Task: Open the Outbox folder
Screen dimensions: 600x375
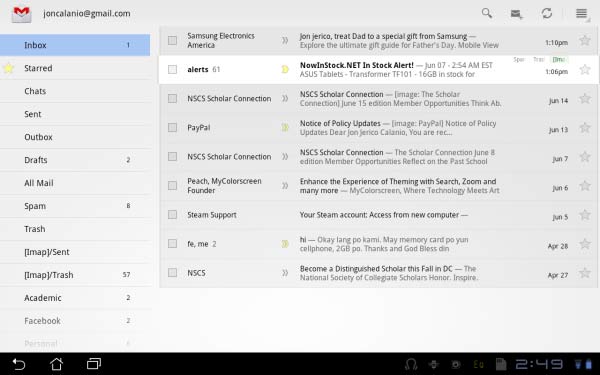Action: pyautogui.click(x=75, y=137)
